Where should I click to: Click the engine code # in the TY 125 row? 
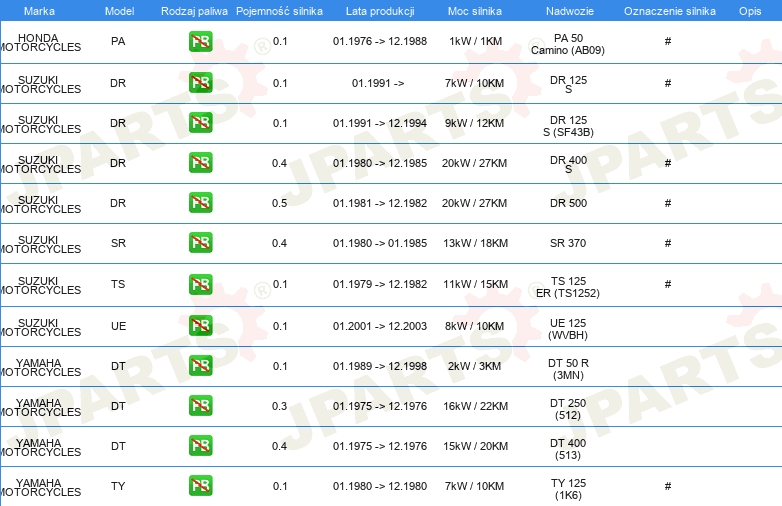tap(668, 486)
